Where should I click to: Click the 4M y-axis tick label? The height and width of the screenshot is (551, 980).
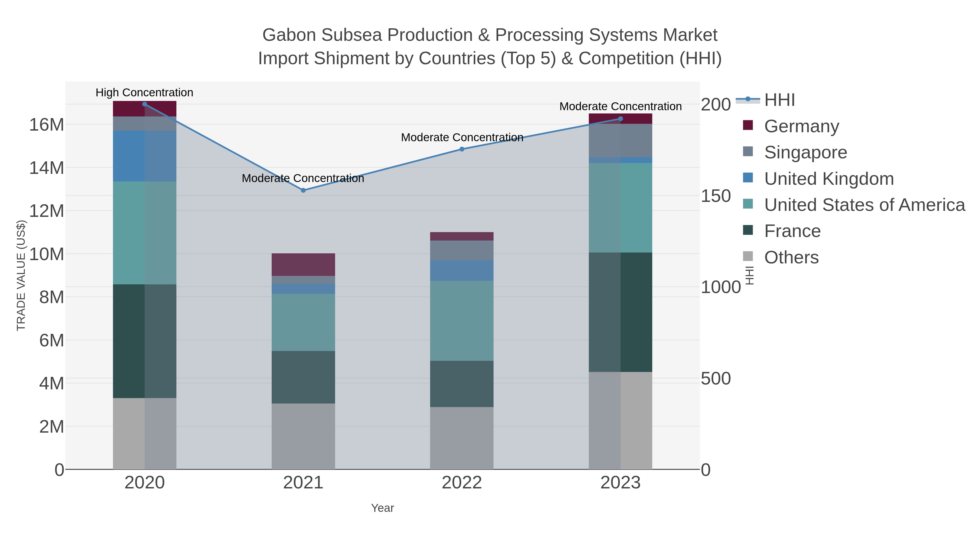click(x=52, y=383)
